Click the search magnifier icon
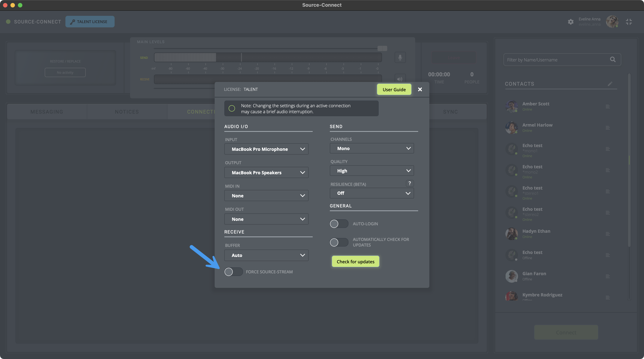 pyautogui.click(x=613, y=59)
